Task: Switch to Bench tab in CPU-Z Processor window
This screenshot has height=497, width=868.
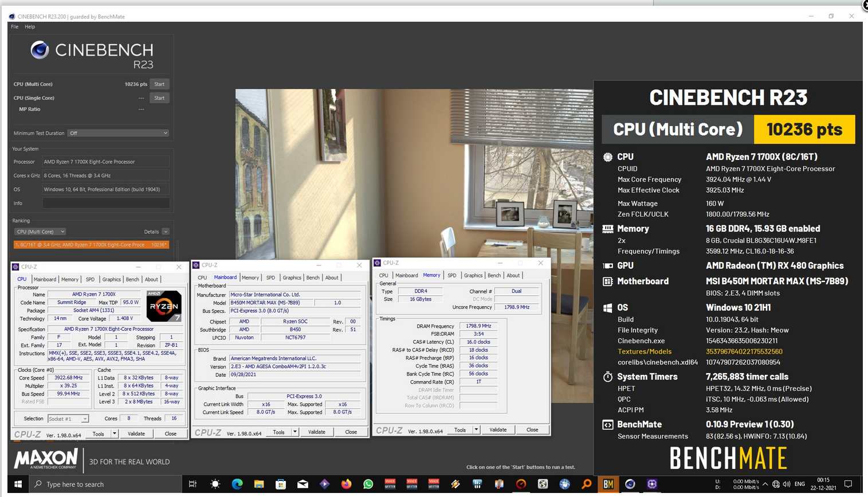Action: (132, 280)
